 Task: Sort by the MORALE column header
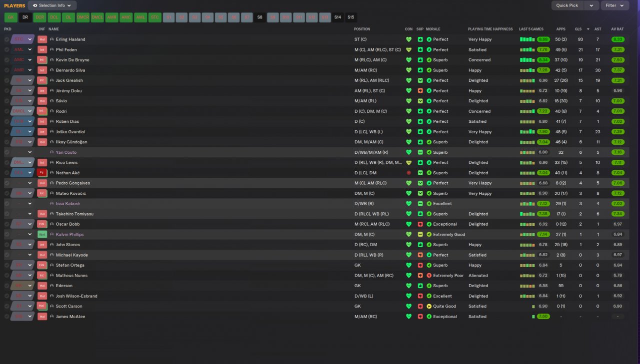click(433, 29)
